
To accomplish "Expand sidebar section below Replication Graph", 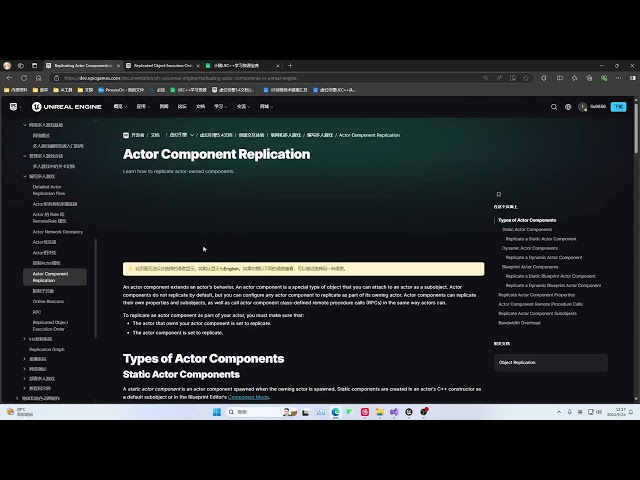I will (24, 359).
